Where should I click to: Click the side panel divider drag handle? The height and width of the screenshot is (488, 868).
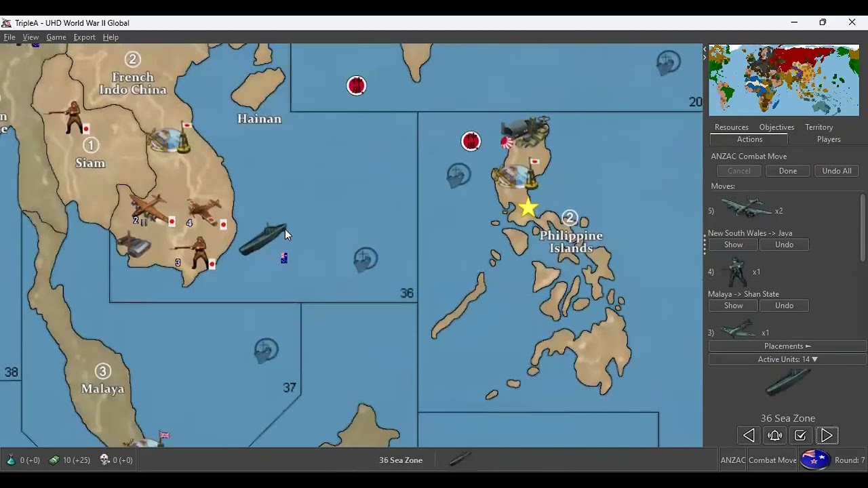pos(705,245)
